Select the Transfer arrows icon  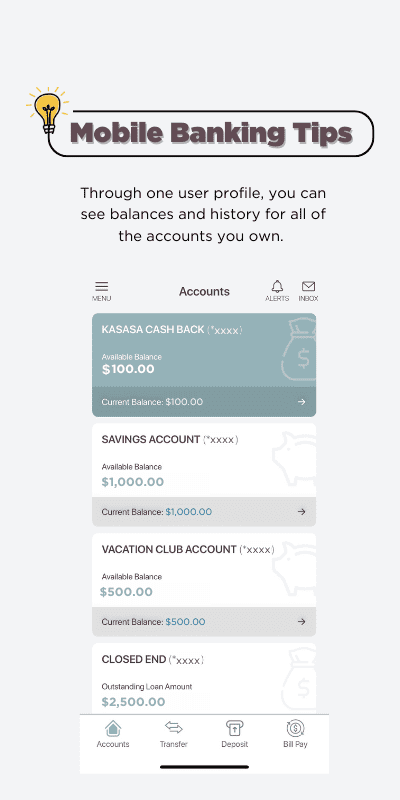[x=173, y=728]
